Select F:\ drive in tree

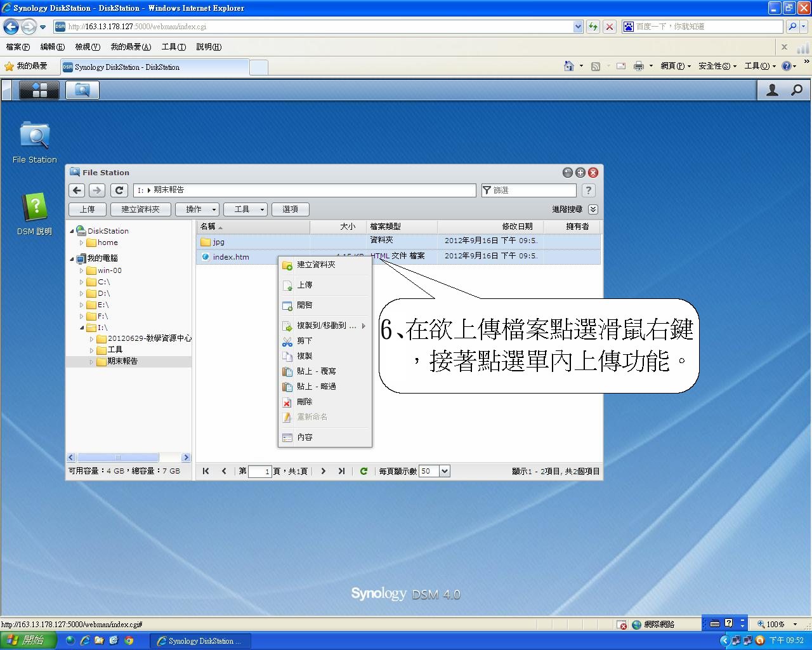[103, 316]
